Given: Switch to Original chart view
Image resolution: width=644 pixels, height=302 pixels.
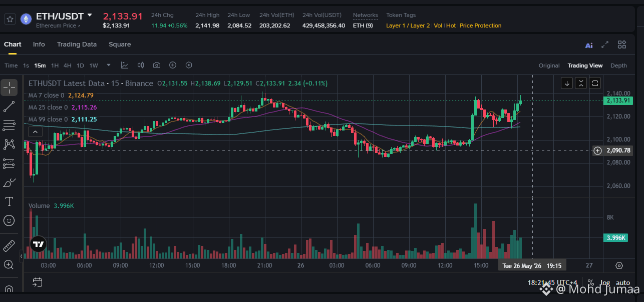Looking at the screenshot, I should 549,65.
